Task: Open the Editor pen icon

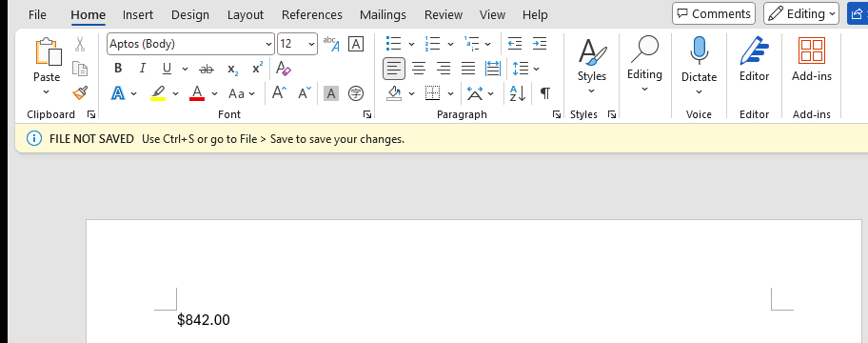Action: click(x=755, y=51)
